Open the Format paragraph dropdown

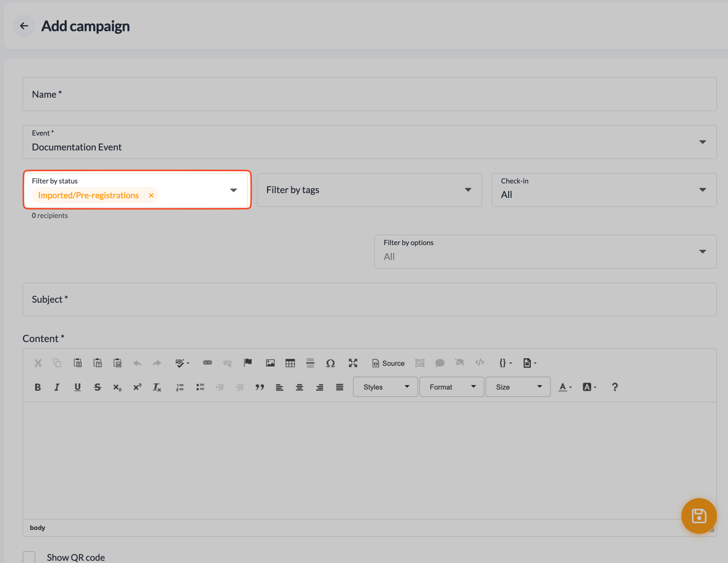(451, 387)
